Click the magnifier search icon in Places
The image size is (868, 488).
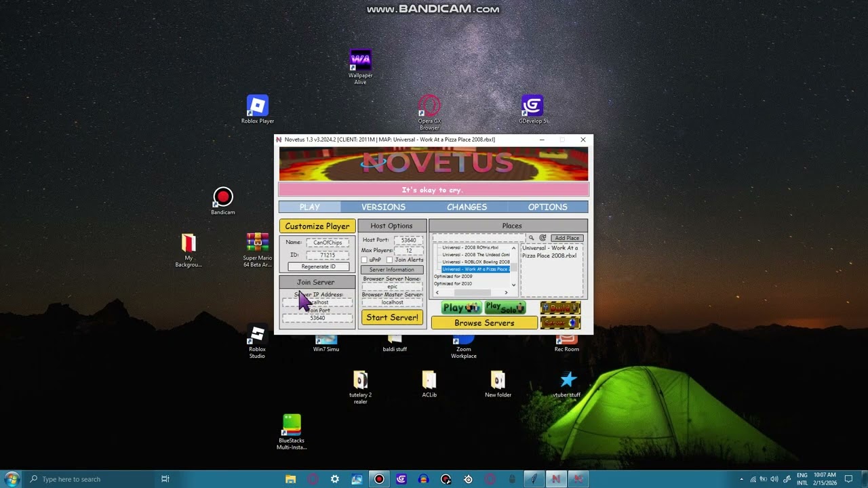tap(532, 238)
